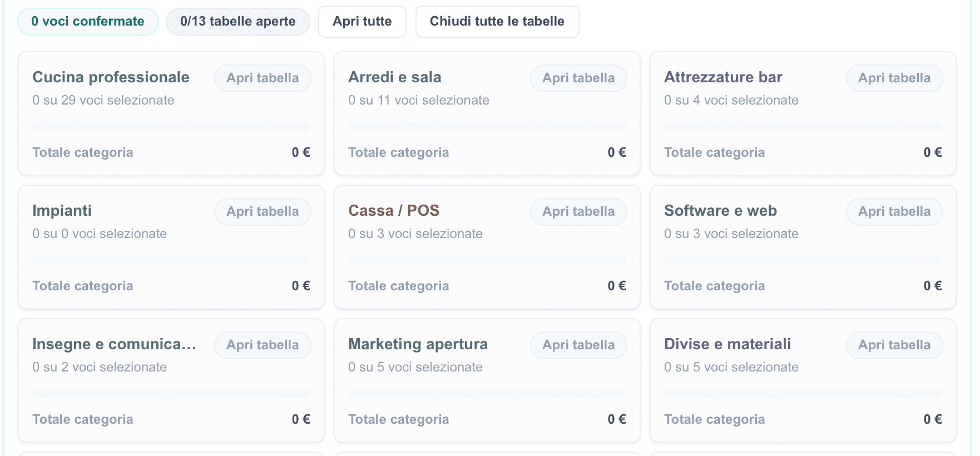Select the 'Insegne e comunica…' card title
980x456 pixels.
pos(114,344)
